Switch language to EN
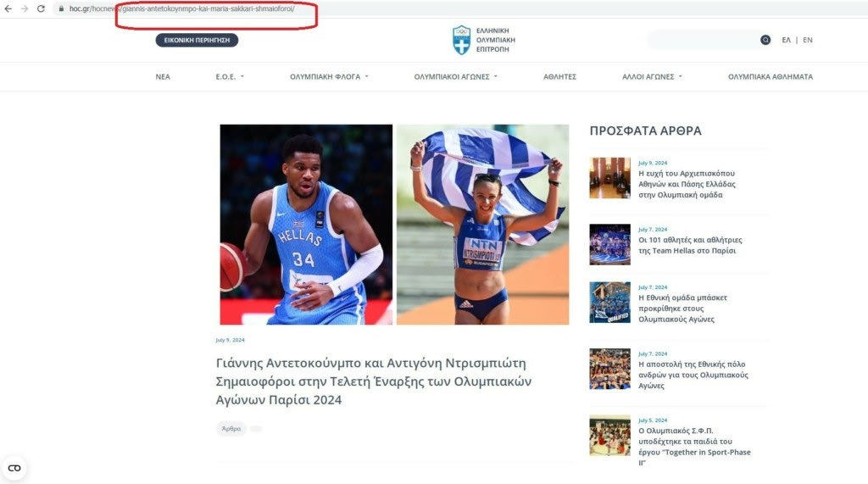 [808, 40]
